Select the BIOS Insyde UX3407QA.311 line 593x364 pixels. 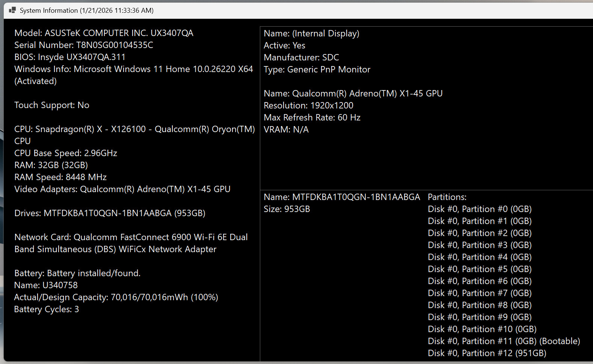click(x=70, y=57)
